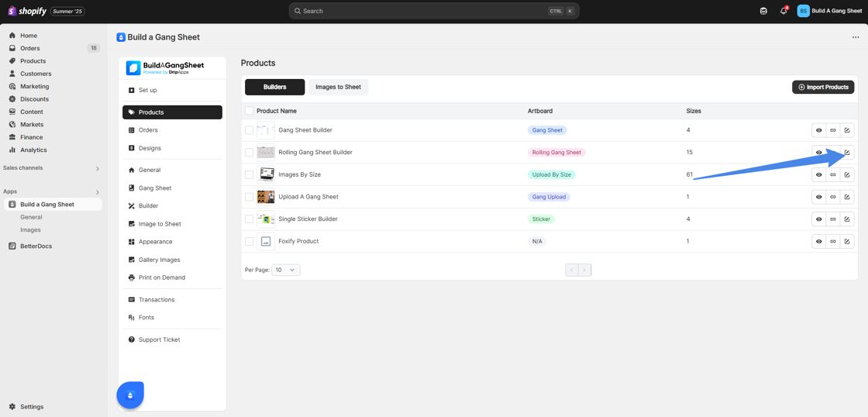Switch to the Builders tab

point(274,87)
